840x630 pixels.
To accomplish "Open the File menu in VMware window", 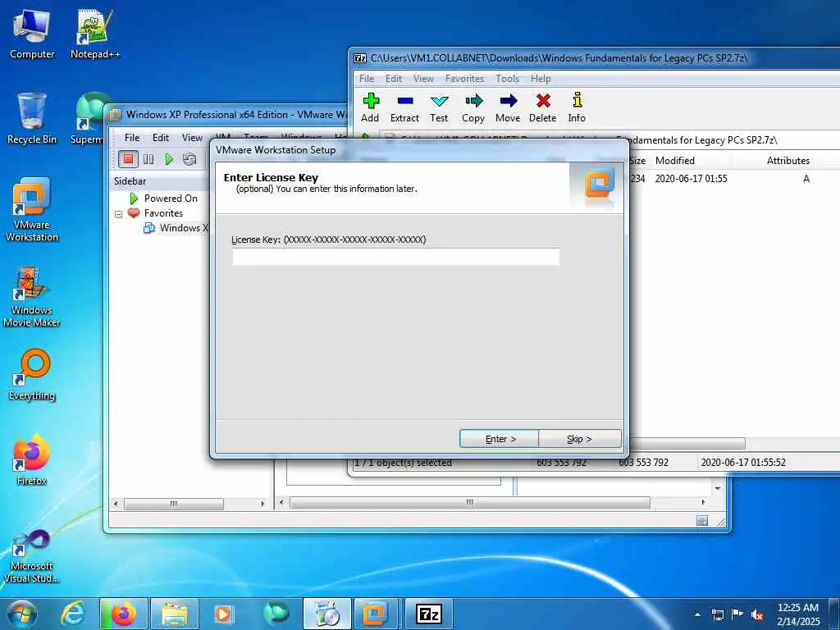I will [132, 138].
